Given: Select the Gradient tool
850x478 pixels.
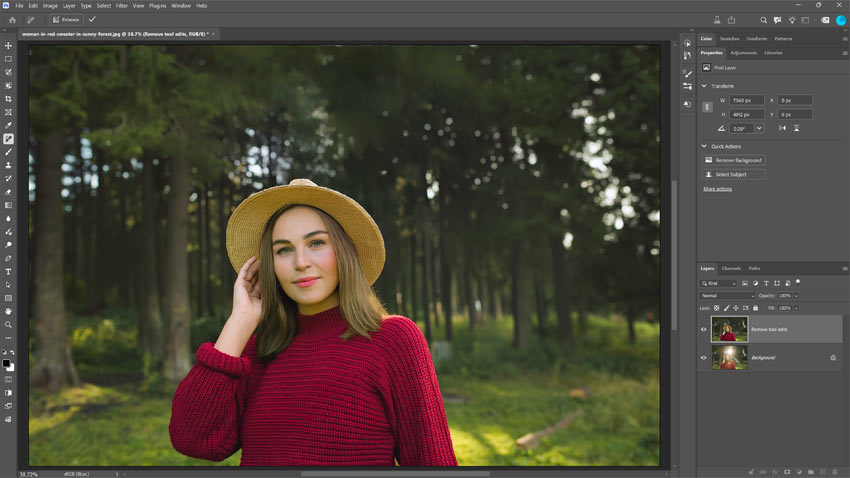Looking at the screenshot, I should 8,205.
